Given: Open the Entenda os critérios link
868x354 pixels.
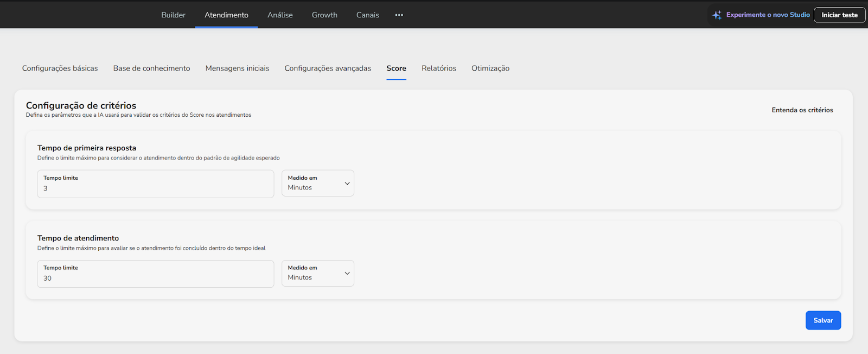Looking at the screenshot, I should 802,110.
